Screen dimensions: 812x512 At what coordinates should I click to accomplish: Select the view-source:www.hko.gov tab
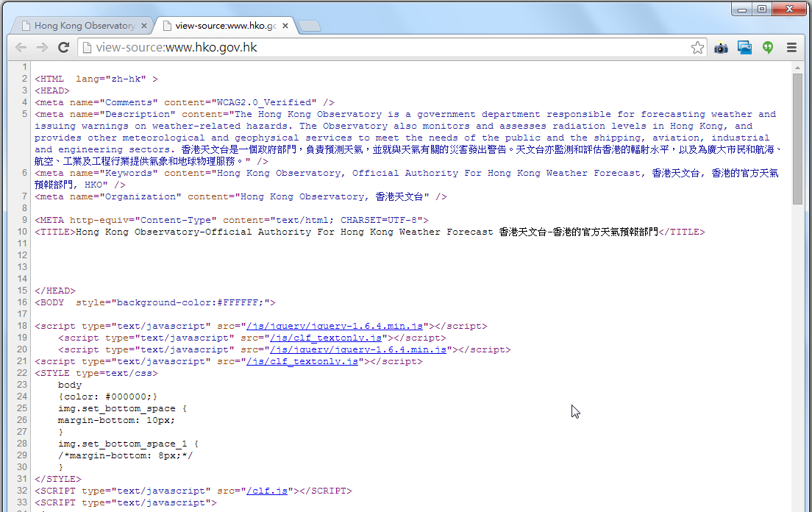pyautogui.click(x=225, y=25)
